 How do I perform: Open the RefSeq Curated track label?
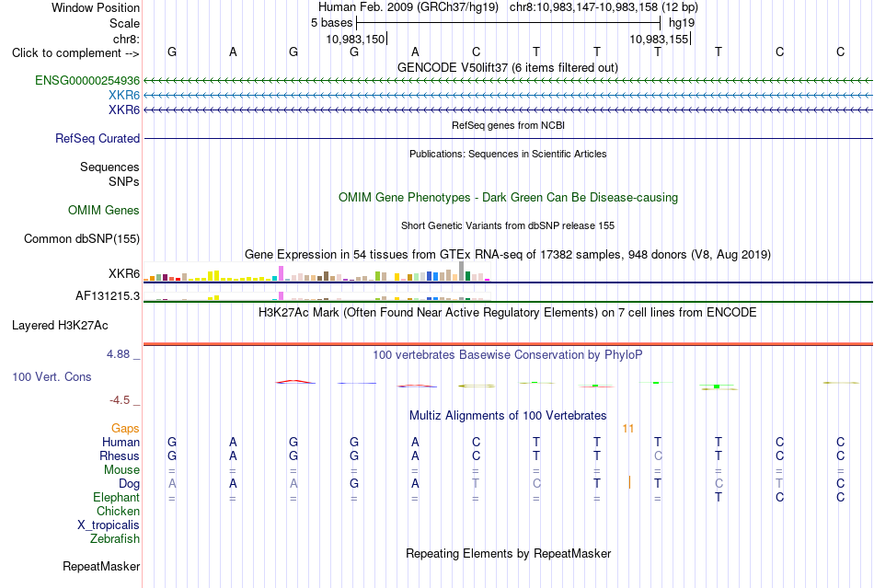point(98,138)
